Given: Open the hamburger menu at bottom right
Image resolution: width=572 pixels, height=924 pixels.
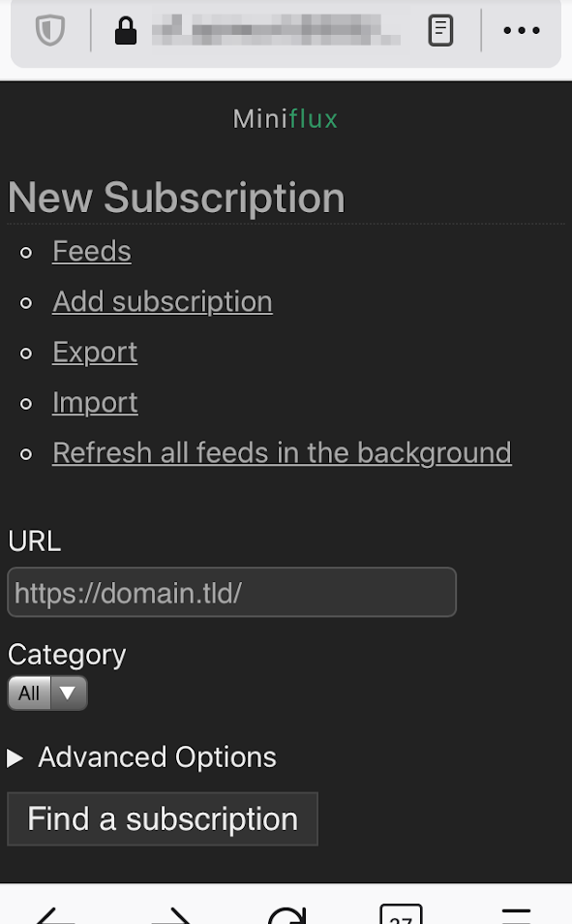Looking at the screenshot, I should click(516, 915).
